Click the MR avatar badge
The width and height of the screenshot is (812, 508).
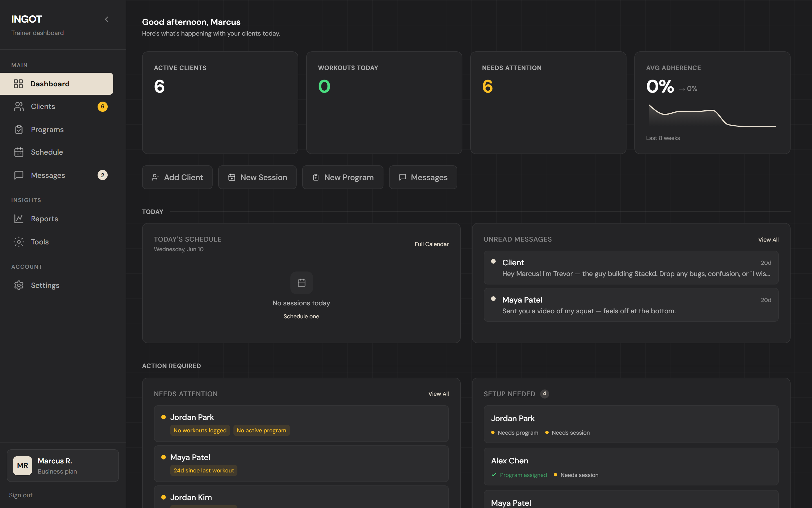click(23, 466)
